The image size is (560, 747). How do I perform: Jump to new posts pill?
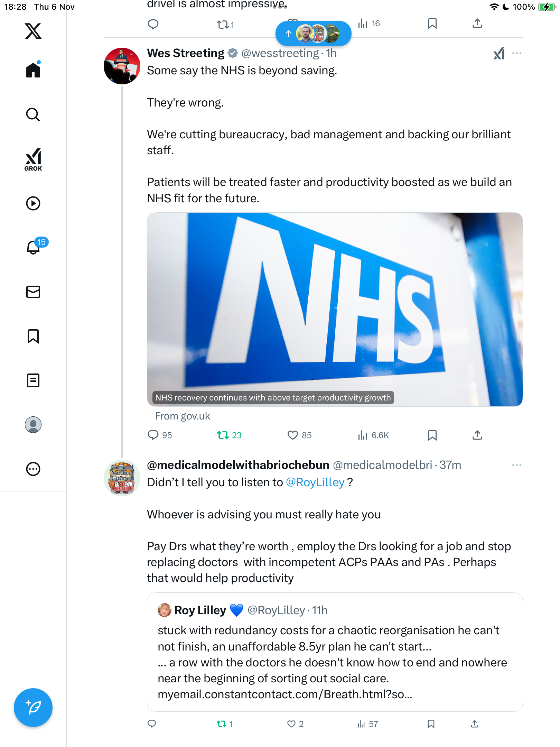click(x=313, y=34)
